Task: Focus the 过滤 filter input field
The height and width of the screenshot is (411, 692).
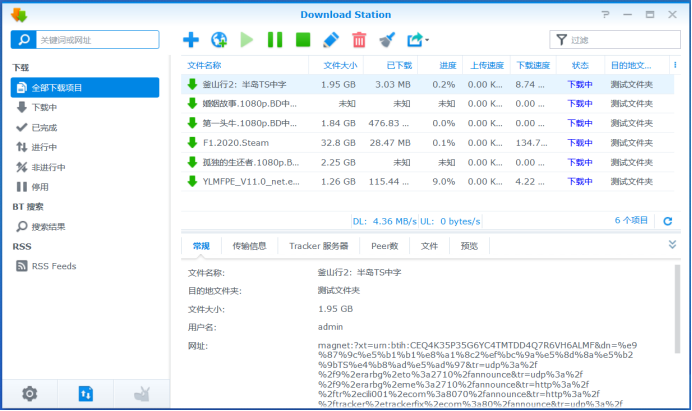Action: [x=623, y=40]
